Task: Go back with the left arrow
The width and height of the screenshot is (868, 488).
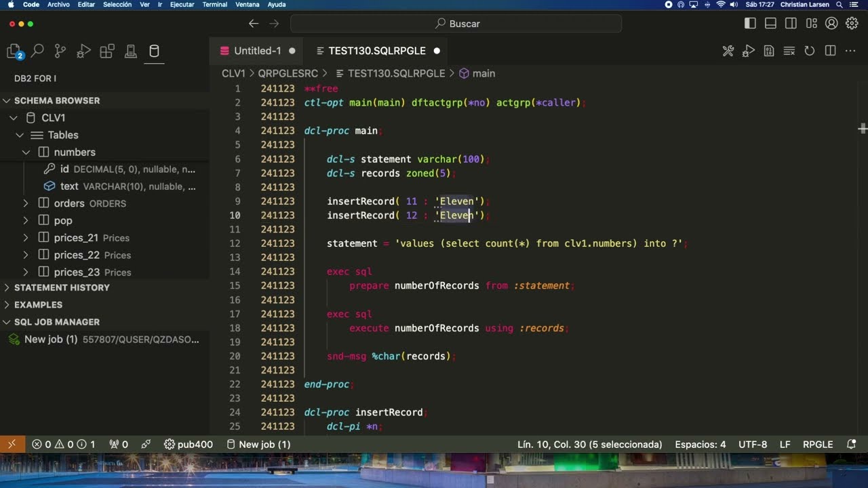Action: (254, 24)
